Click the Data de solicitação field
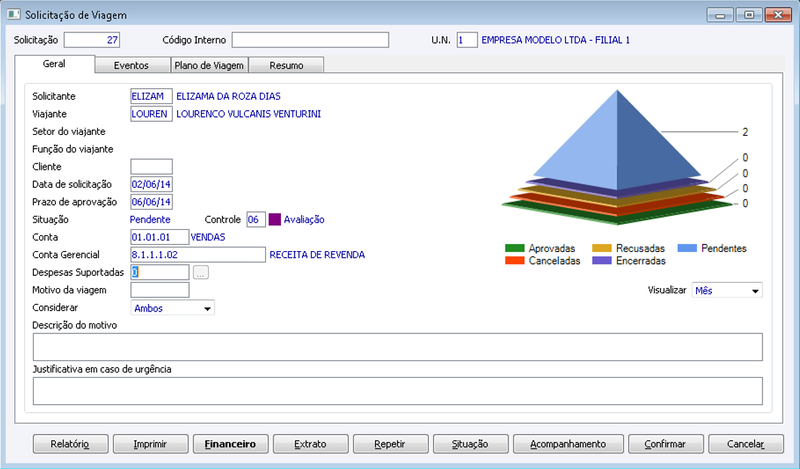Image resolution: width=800 pixels, height=469 pixels. tap(152, 184)
